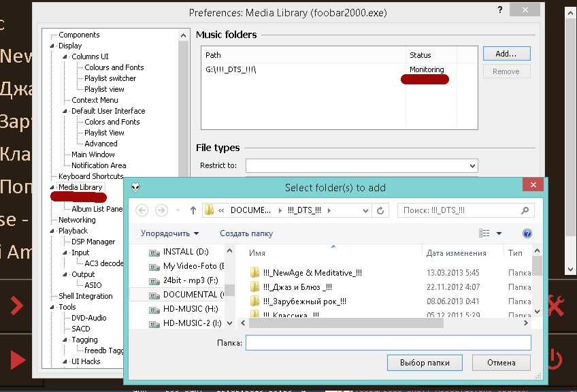Click the horizontal scrollbar of the file list
Viewport: 577px width, 392px height.
[346, 323]
